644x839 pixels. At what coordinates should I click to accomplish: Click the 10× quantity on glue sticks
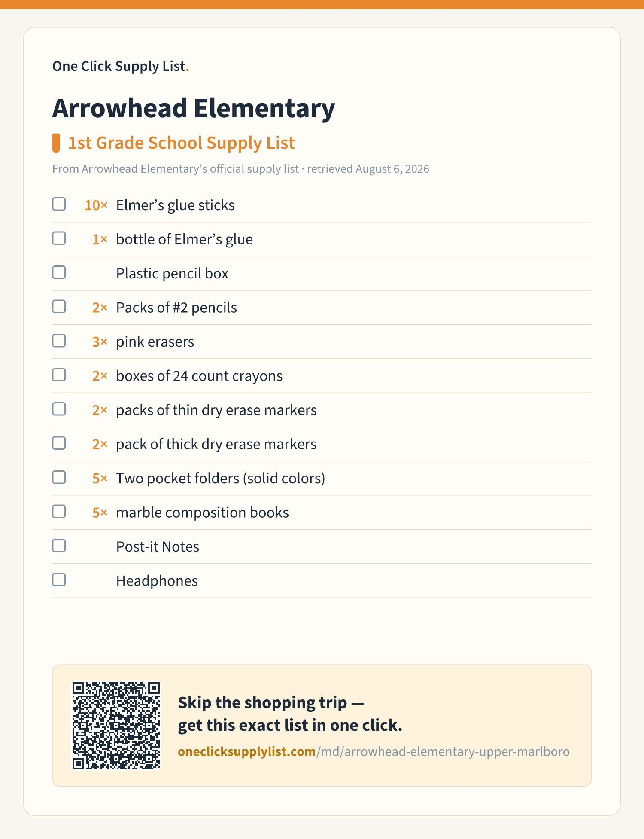96,205
